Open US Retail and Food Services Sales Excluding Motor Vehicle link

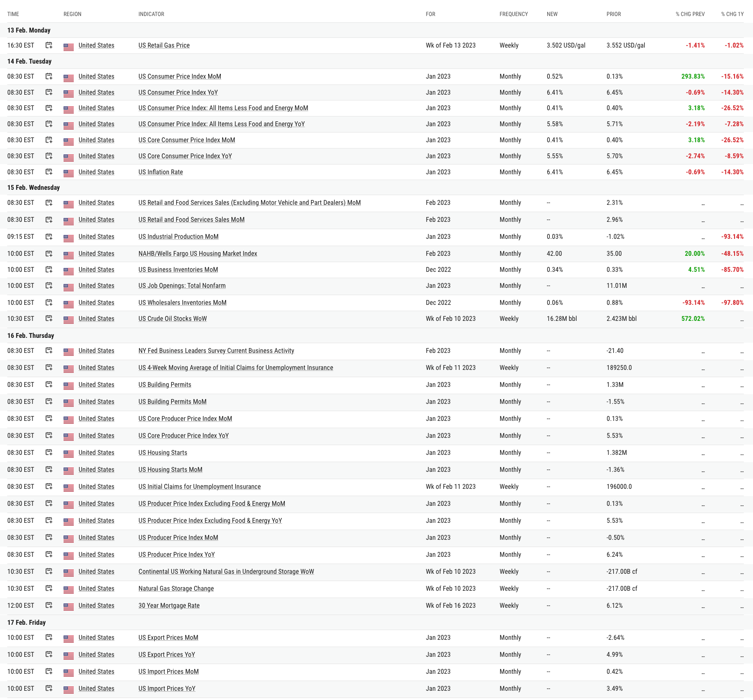pyautogui.click(x=249, y=202)
